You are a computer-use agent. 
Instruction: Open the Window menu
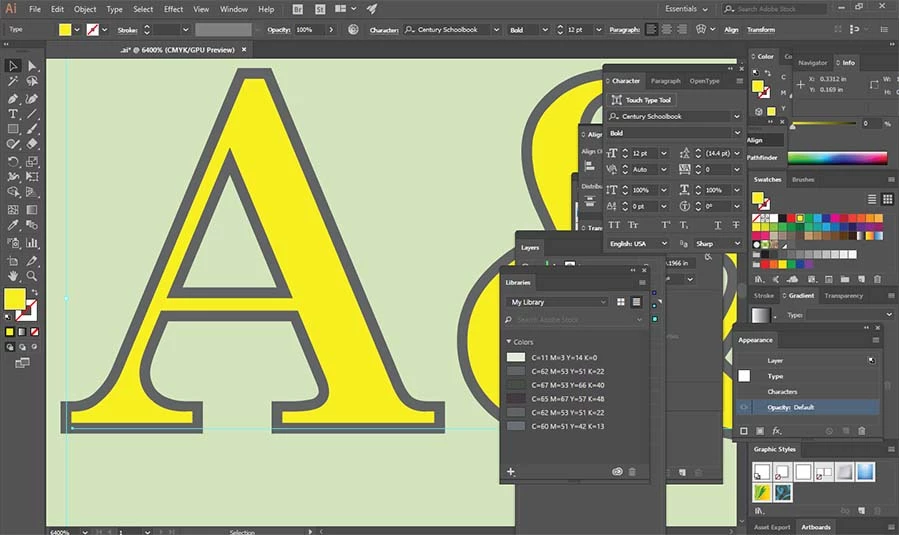pos(234,9)
